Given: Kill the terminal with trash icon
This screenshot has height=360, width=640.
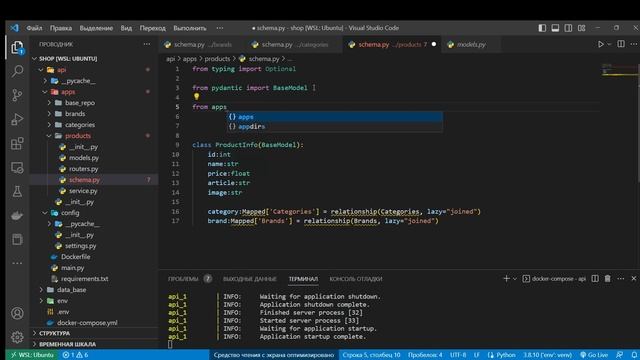Looking at the screenshot, I should coord(608,278).
